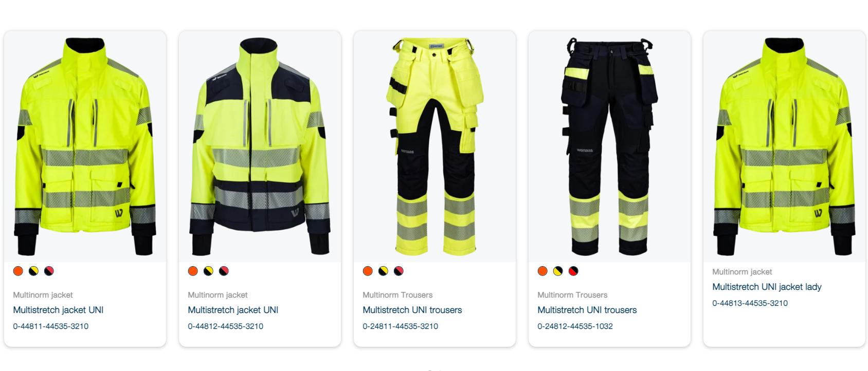Pick yellow-black swatch under navy UNI trousers
Screen dimensions: 868x371
558,271
